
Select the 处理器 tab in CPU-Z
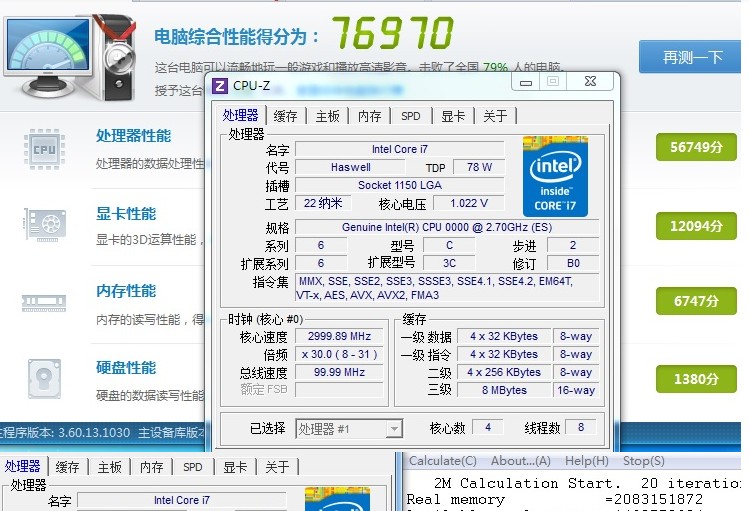click(x=240, y=116)
